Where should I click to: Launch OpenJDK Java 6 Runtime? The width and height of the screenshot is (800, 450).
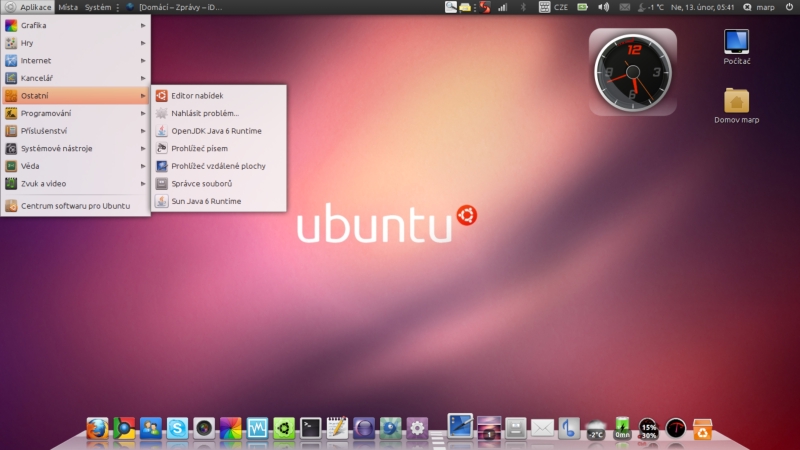219,131
